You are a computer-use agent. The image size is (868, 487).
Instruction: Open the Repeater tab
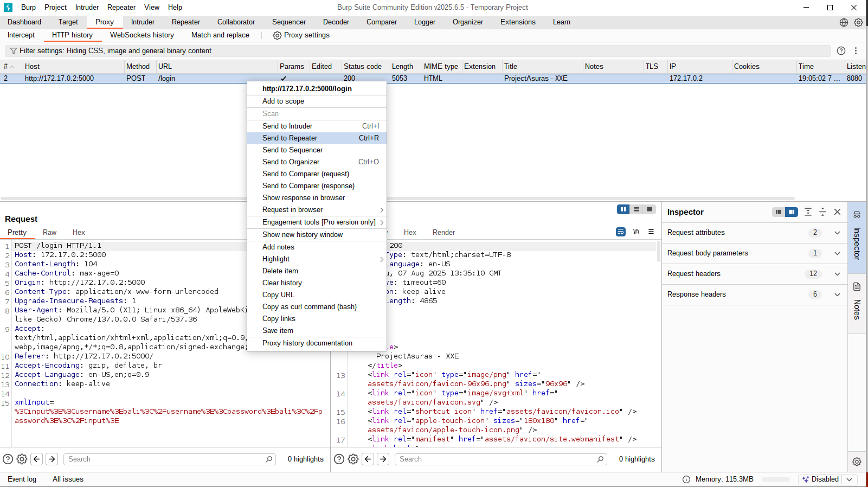coord(186,22)
